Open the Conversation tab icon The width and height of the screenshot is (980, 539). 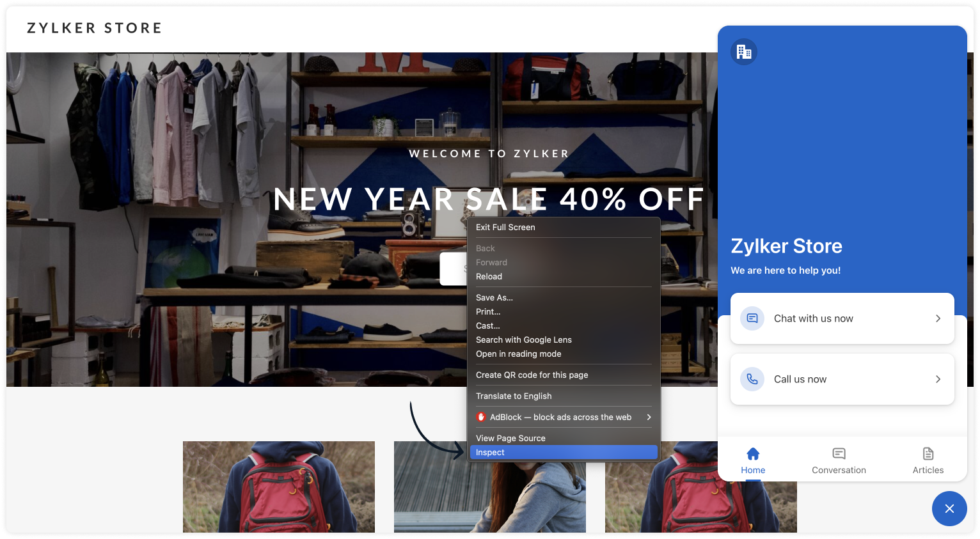click(x=839, y=454)
